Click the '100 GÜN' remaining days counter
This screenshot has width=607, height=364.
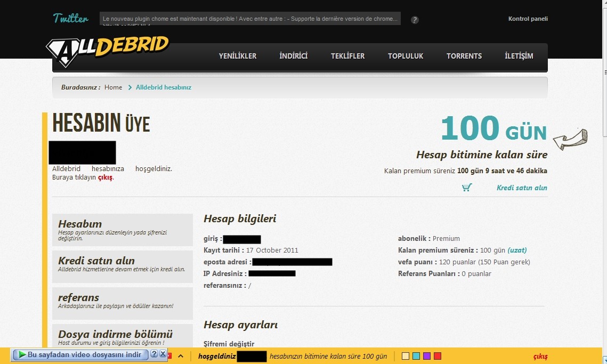point(493,128)
